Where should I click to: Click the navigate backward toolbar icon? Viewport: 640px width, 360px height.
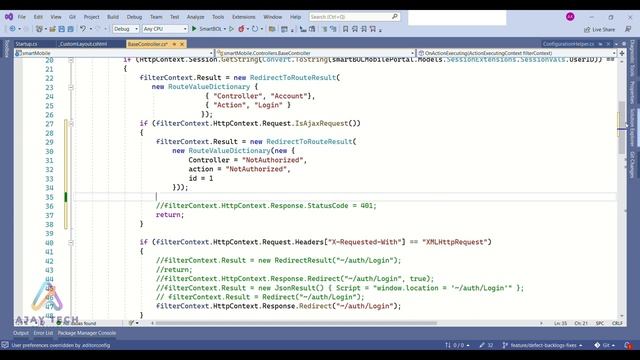coord(12,29)
